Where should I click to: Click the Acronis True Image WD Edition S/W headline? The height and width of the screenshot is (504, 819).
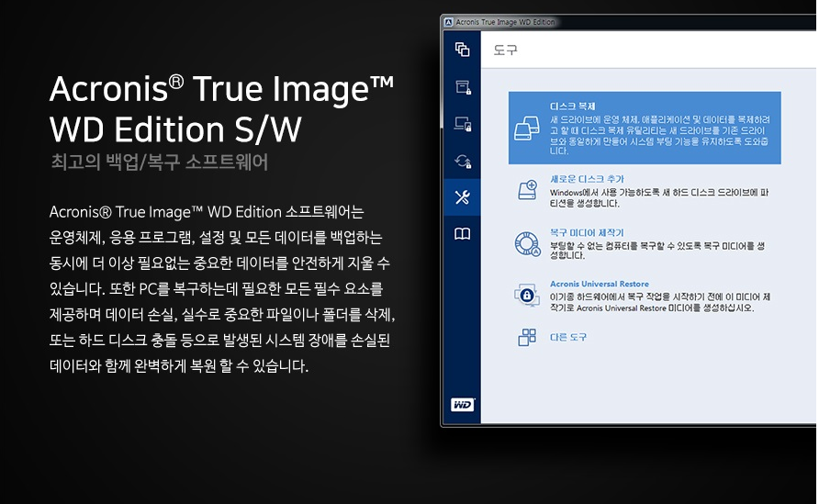[x=221, y=108]
